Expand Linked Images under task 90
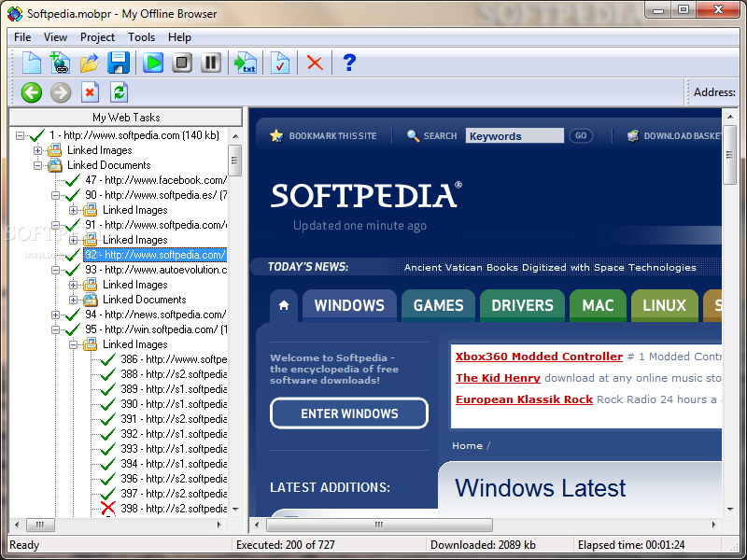Viewport: 747px width, 560px height. coord(73,210)
